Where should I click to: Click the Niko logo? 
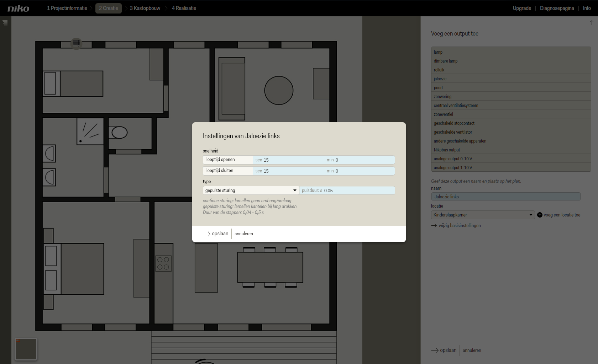tap(19, 9)
